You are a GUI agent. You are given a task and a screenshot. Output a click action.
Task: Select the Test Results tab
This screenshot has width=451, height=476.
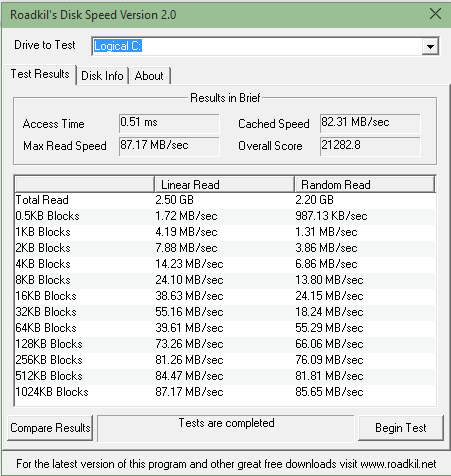point(40,74)
